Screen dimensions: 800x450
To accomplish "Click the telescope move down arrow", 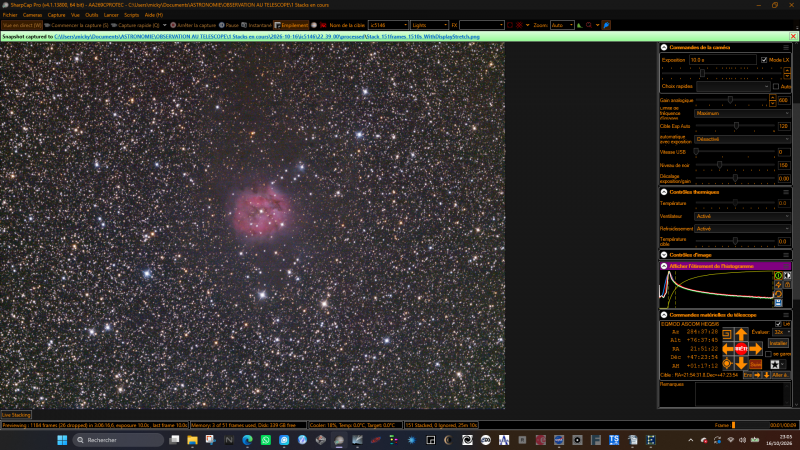I will coord(741,364).
